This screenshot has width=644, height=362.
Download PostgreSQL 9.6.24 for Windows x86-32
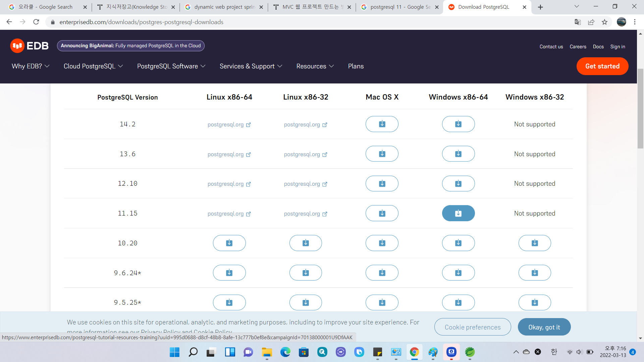535,273
